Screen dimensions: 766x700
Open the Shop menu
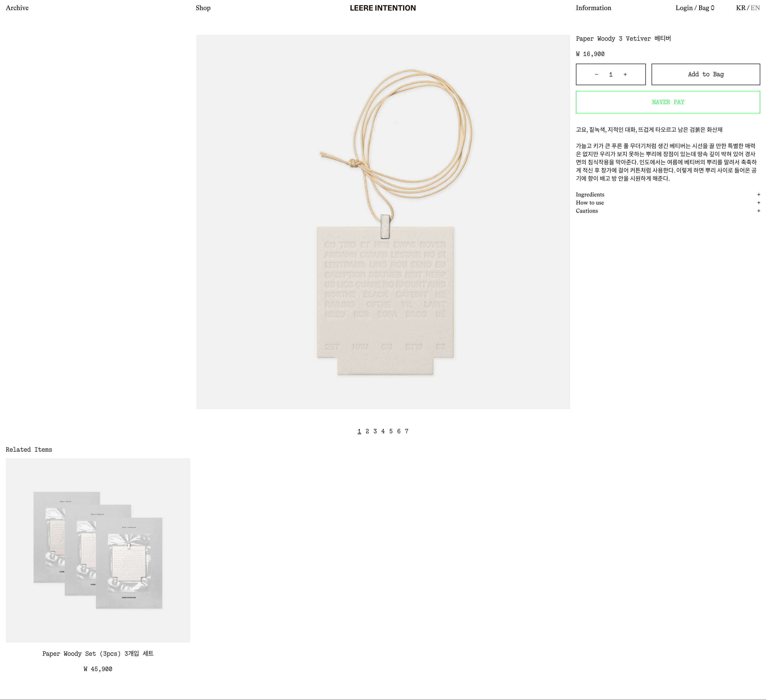(203, 8)
